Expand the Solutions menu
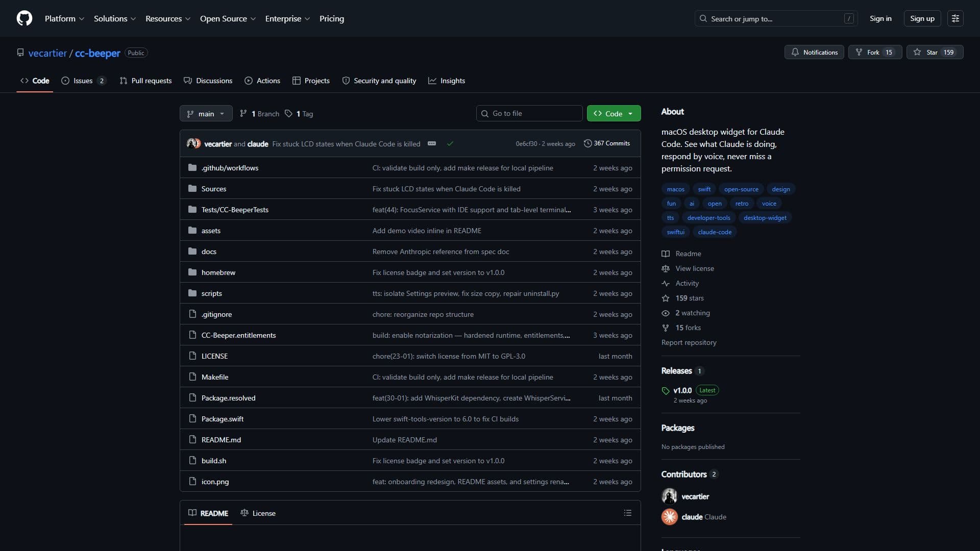The width and height of the screenshot is (980, 551). pos(115,18)
